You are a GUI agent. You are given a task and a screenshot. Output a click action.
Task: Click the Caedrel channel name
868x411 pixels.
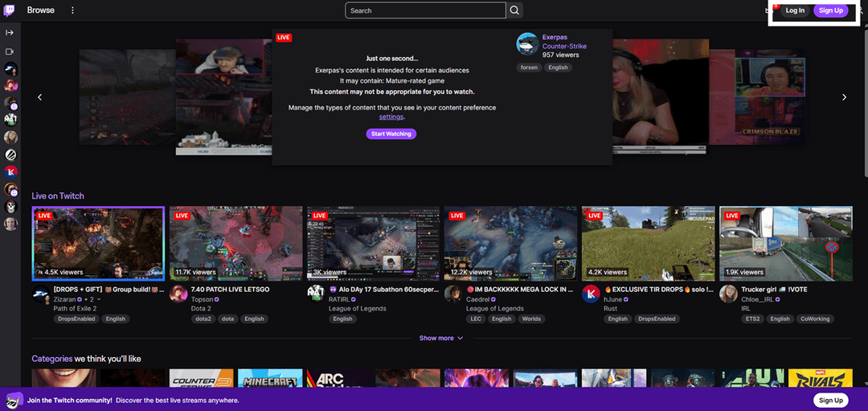[x=477, y=299]
